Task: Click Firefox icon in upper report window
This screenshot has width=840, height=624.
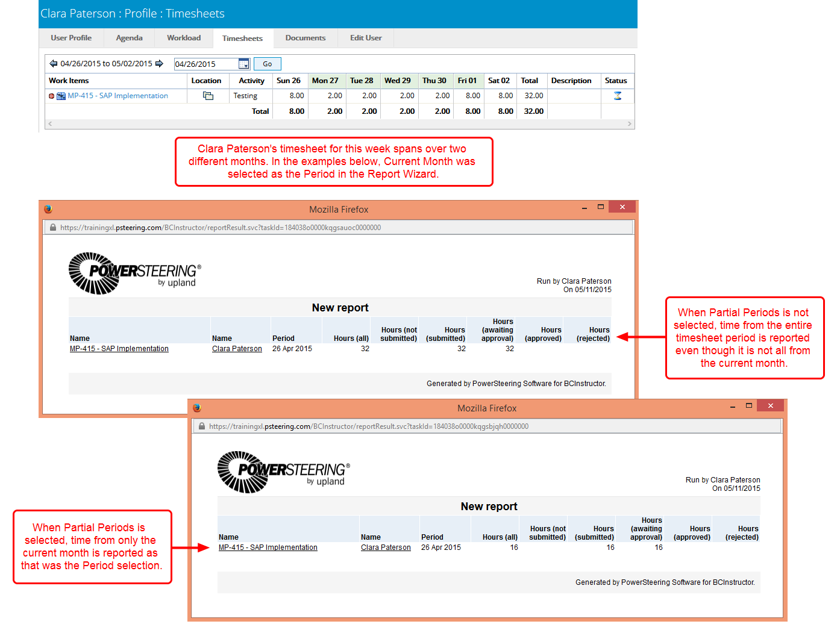Action: point(48,209)
